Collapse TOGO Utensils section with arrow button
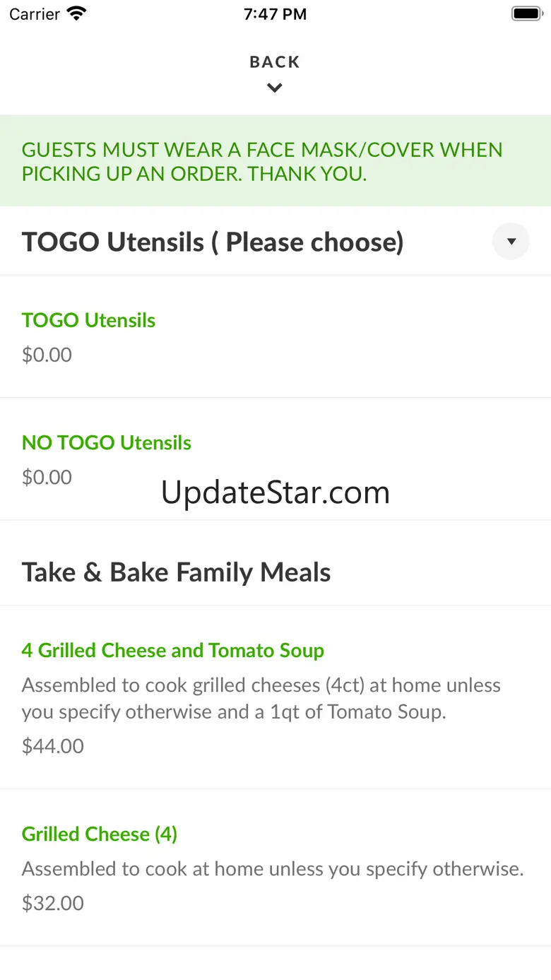The width and height of the screenshot is (551, 980). pyautogui.click(x=511, y=242)
